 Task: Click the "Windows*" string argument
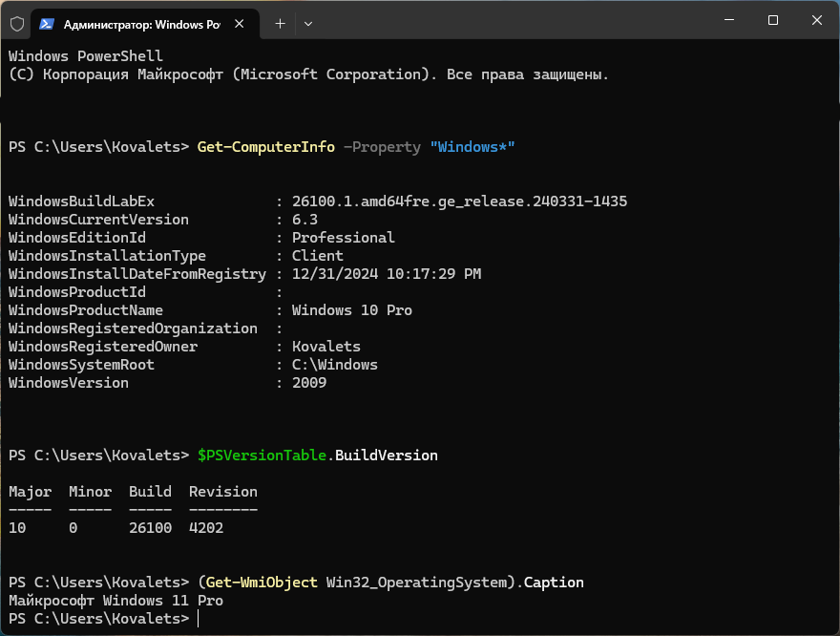click(472, 147)
